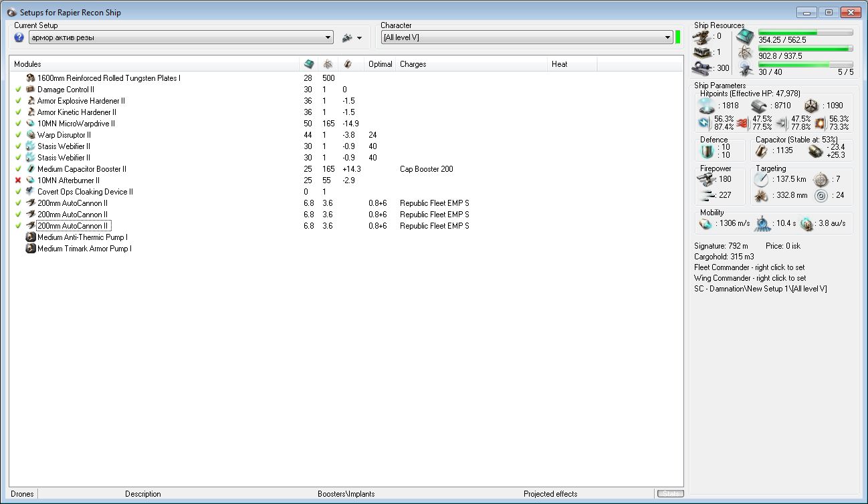Screen dimensions: 868x504
Task: Click the sensor strength icon showing 24
Action: [820, 196]
